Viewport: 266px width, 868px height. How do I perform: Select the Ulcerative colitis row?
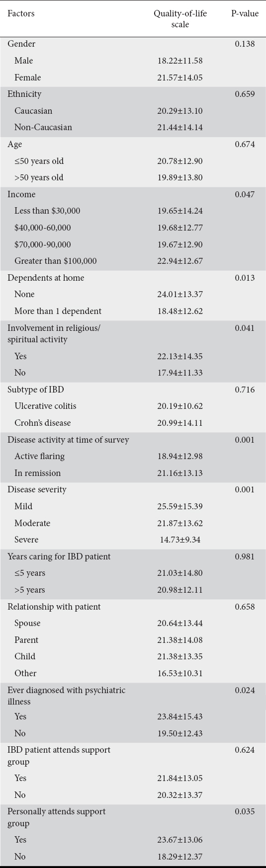coord(133,406)
